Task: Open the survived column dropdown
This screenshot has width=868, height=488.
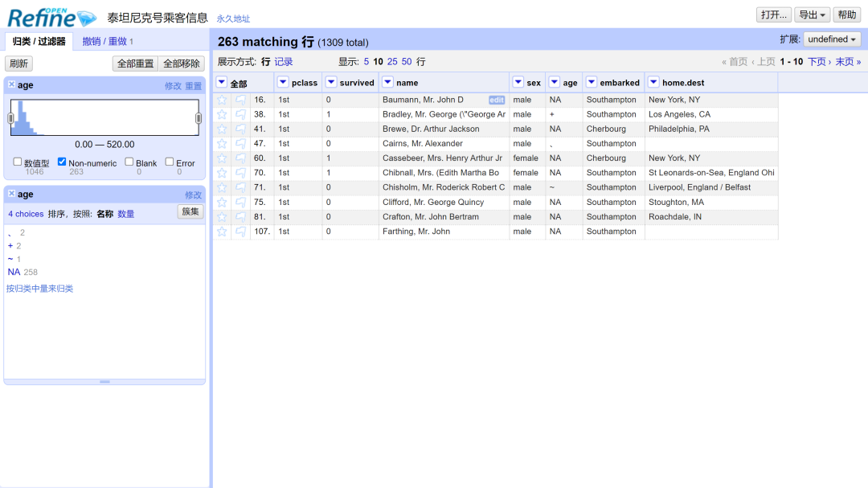Action: [x=331, y=82]
